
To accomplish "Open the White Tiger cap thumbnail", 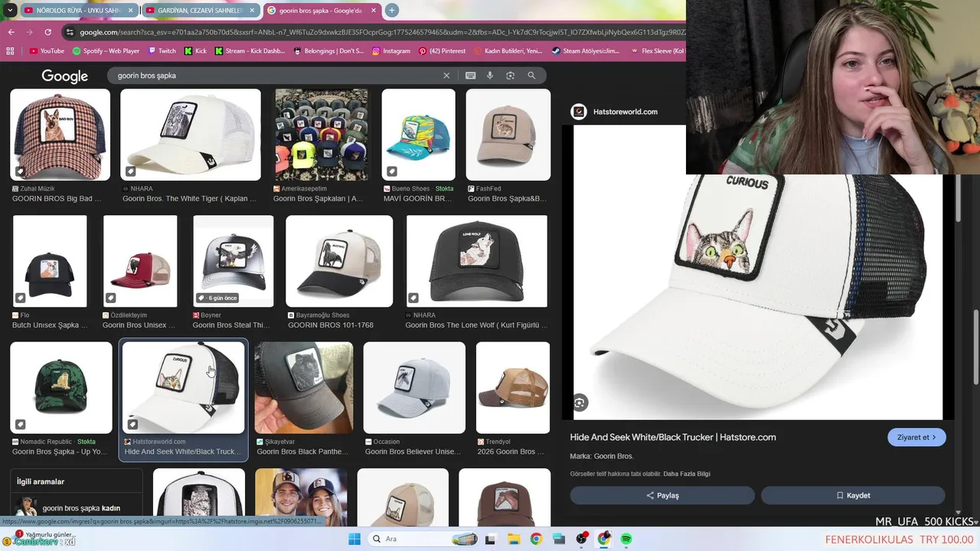I will 191,135.
